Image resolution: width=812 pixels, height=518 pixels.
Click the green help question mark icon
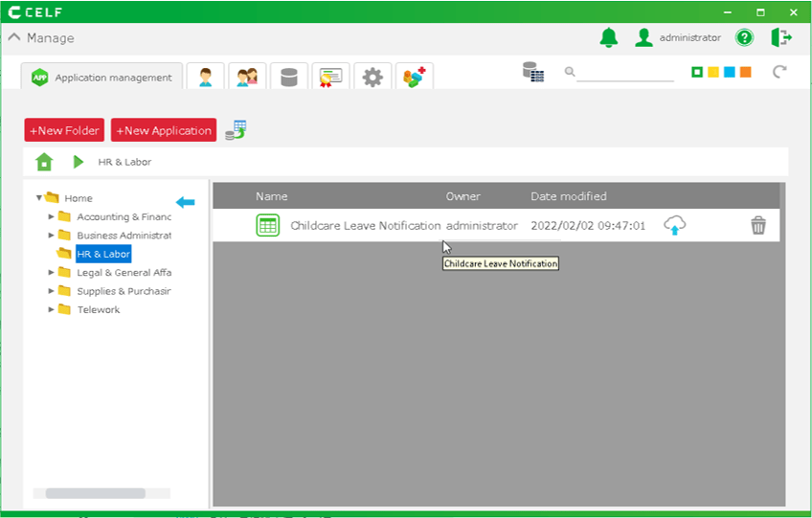point(744,37)
